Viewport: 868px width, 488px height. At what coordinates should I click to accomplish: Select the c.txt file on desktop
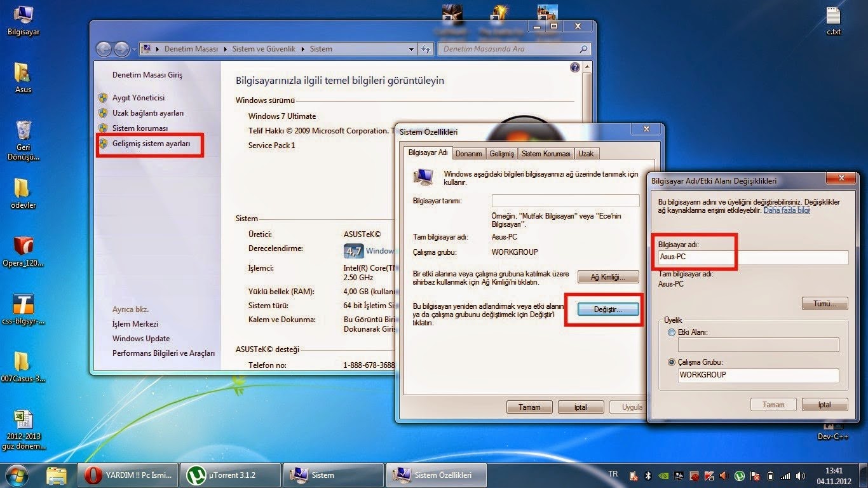(833, 20)
